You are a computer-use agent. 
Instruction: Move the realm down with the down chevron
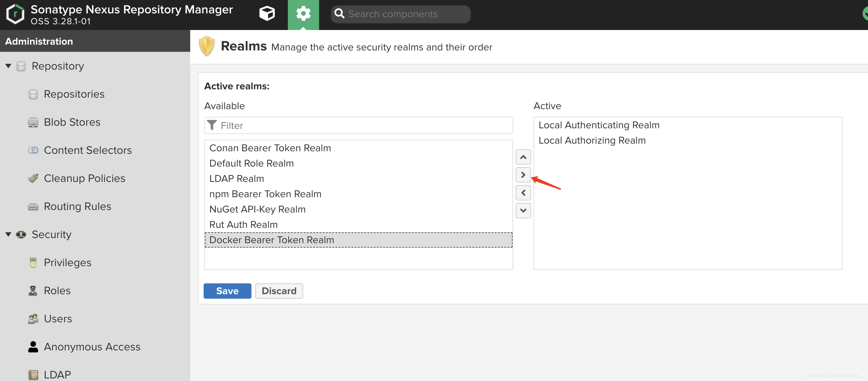(523, 211)
